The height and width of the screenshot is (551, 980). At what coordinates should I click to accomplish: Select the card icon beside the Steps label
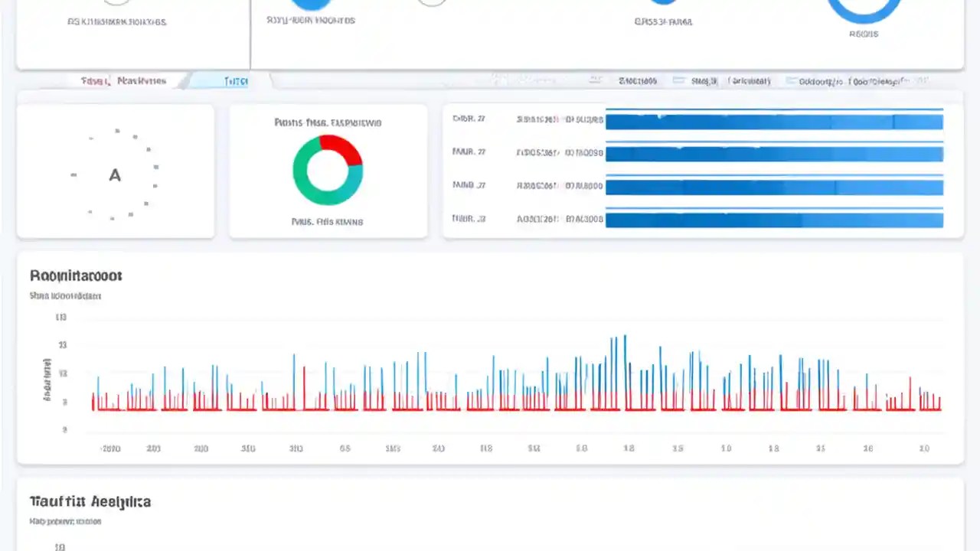pyautogui.click(x=678, y=80)
